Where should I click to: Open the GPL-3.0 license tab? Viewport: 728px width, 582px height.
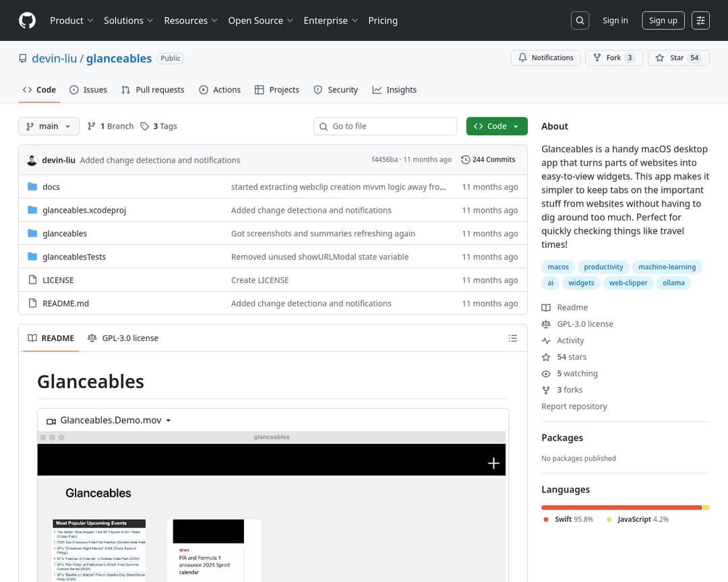pyautogui.click(x=123, y=338)
